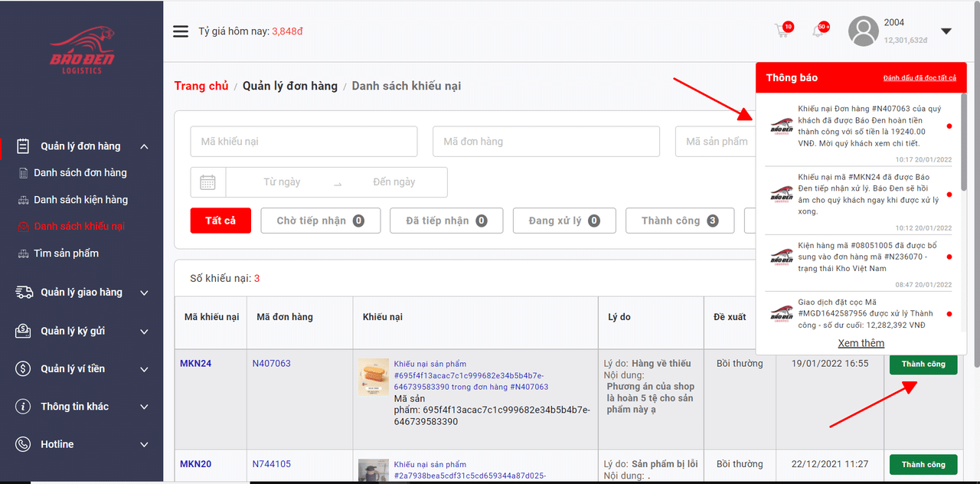The height and width of the screenshot is (484, 980).
Task: Click the calendar icon in date filter
Action: pyautogui.click(x=207, y=182)
